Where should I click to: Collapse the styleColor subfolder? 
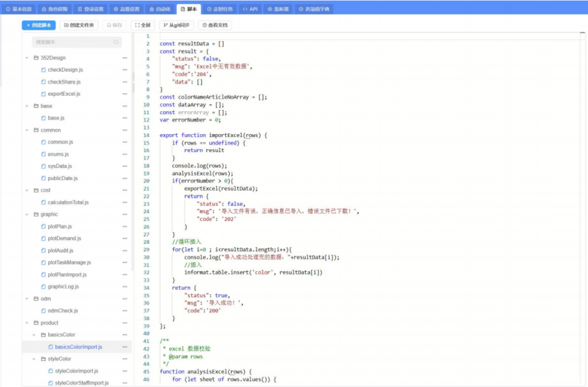(x=34, y=359)
